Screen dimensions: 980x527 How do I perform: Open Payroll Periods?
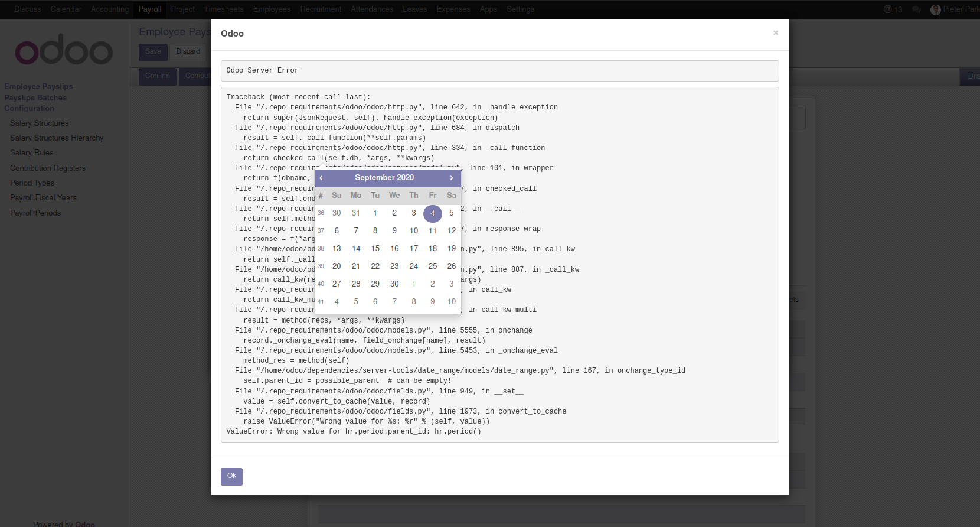coord(35,213)
